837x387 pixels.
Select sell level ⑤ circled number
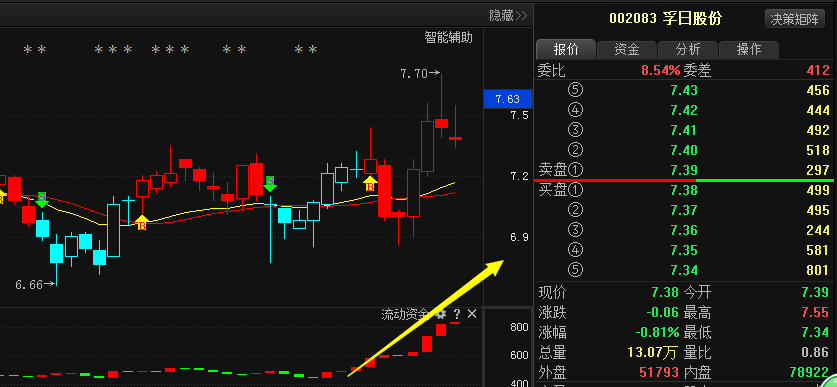(x=576, y=90)
